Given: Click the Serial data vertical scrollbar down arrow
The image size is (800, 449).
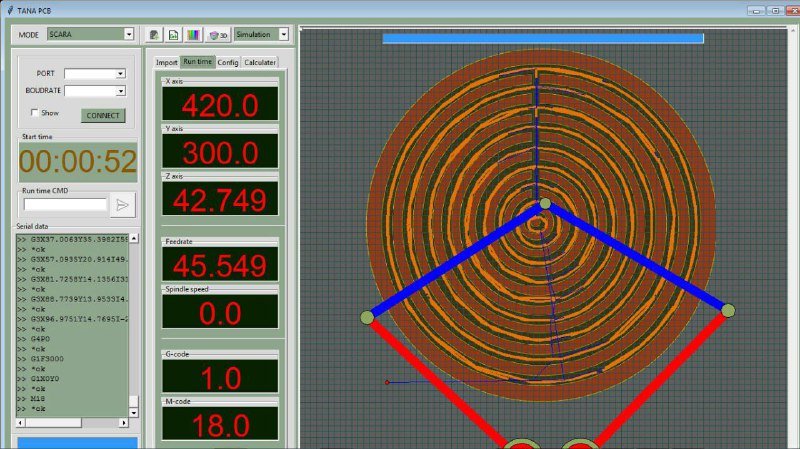Looking at the screenshot, I should [134, 412].
